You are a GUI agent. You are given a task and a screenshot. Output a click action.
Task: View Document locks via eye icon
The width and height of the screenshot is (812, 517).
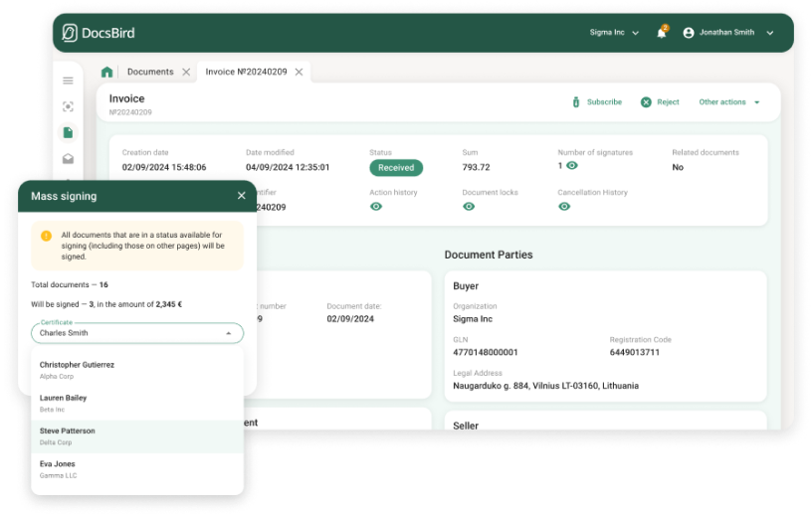coord(470,206)
